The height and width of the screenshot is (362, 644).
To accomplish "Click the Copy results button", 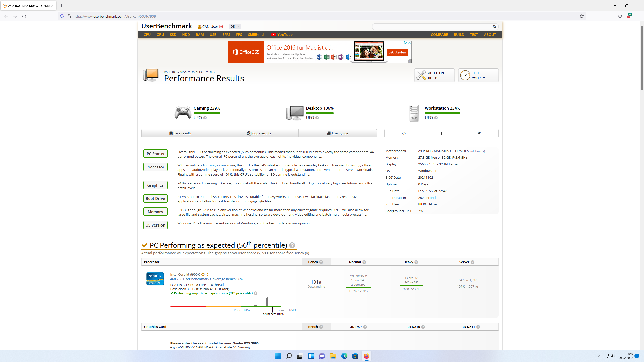I will pyautogui.click(x=259, y=133).
